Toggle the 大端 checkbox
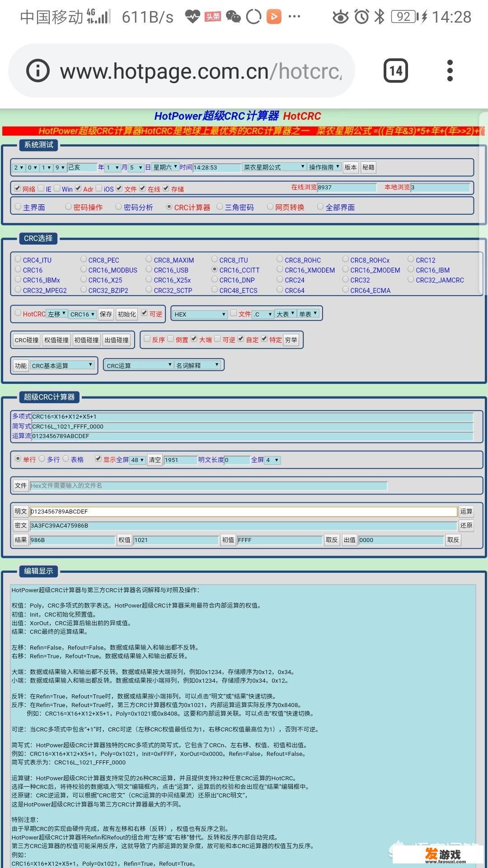Image resolution: width=488 pixels, height=868 pixels. pyautogui.click(x=194, y=339)
